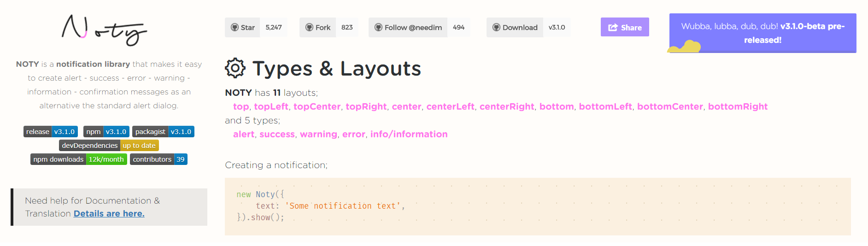Select the topCenter layout link
868x246 pixels.
pyautogui.click(x=317, y=106)
